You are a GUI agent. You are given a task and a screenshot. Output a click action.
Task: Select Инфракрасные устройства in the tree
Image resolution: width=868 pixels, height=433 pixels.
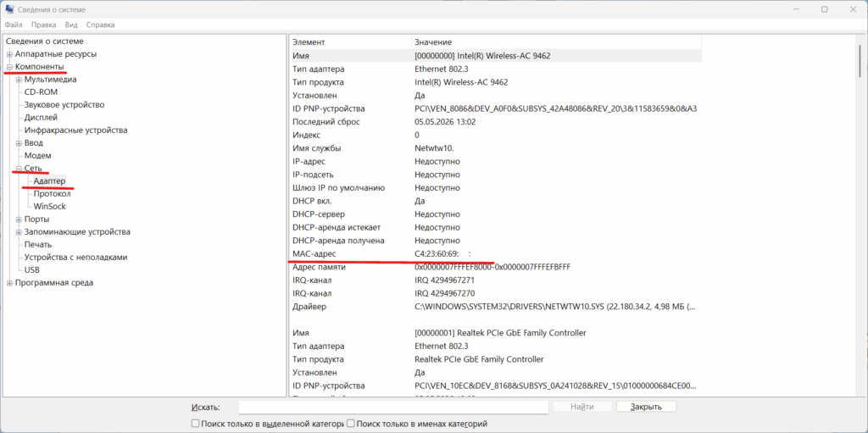coord(75,130)
